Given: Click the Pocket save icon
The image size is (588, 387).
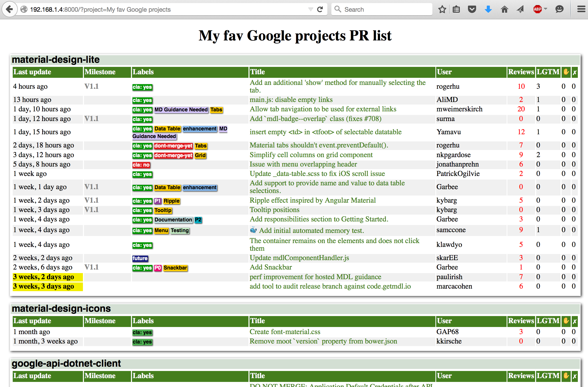Looking at the screenshot, I should [x=472, y=9].
